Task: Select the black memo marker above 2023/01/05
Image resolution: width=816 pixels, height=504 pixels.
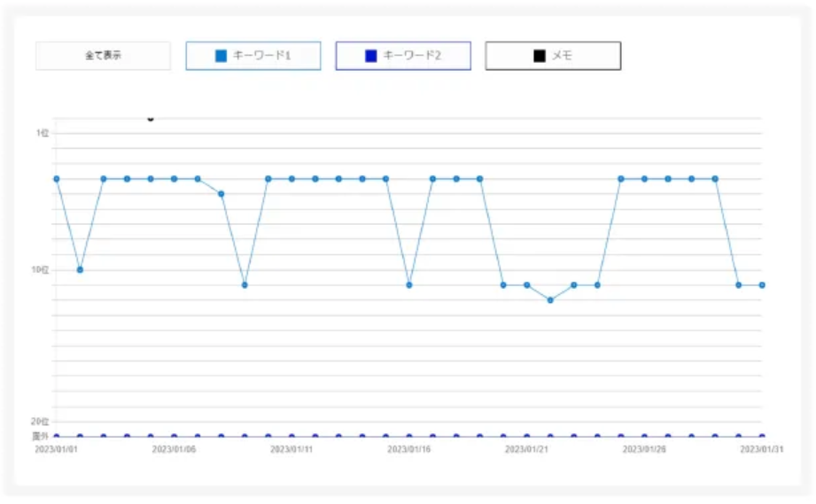Action: 151,118
